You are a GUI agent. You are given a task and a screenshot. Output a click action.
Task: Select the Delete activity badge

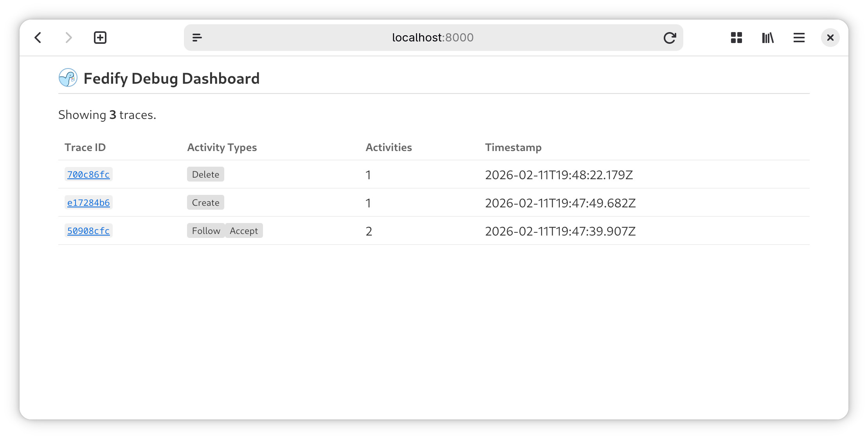click(205, 174)
